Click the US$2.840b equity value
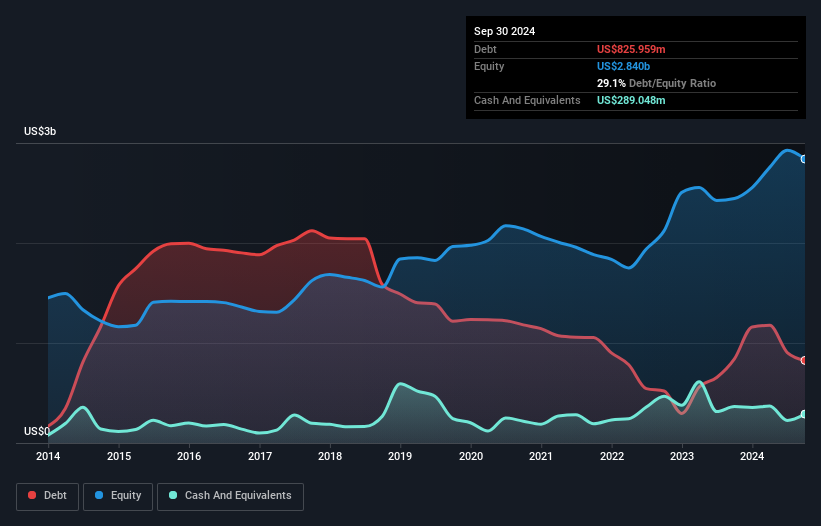821x526 pixels. [x=623, y=66]
